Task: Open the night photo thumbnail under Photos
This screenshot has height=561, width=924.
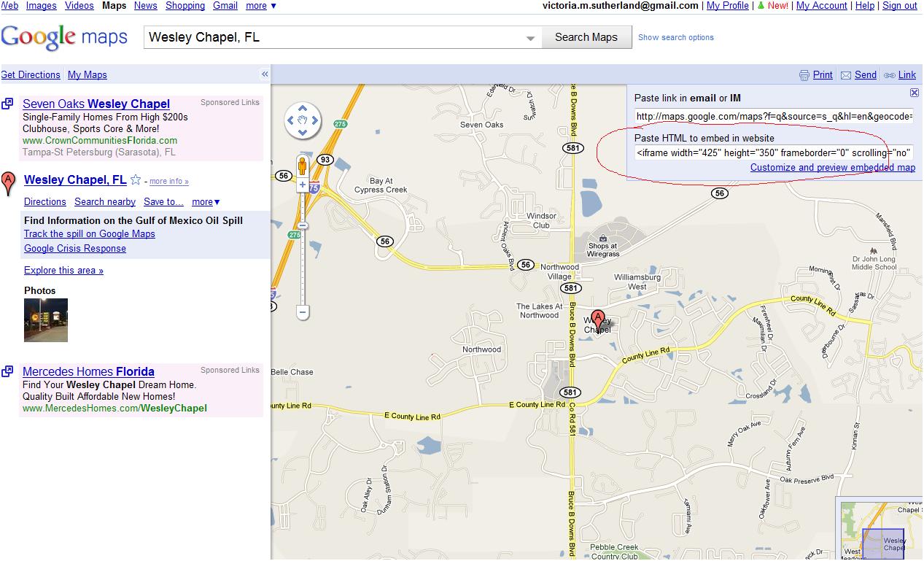Action: (x=46, y=320)
